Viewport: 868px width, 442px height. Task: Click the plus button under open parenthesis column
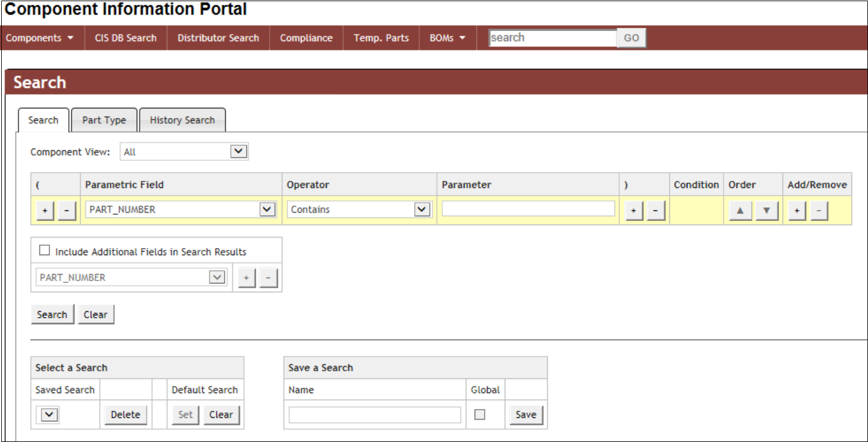pos(45,210)
